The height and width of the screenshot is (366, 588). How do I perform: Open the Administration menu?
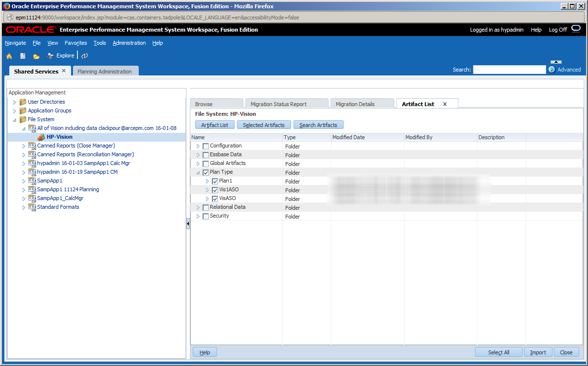tap(129, 43)
